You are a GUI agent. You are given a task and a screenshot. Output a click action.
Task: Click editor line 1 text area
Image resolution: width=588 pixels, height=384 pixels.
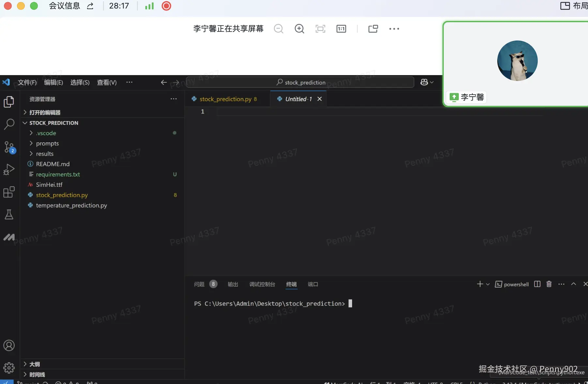[380, 112]
